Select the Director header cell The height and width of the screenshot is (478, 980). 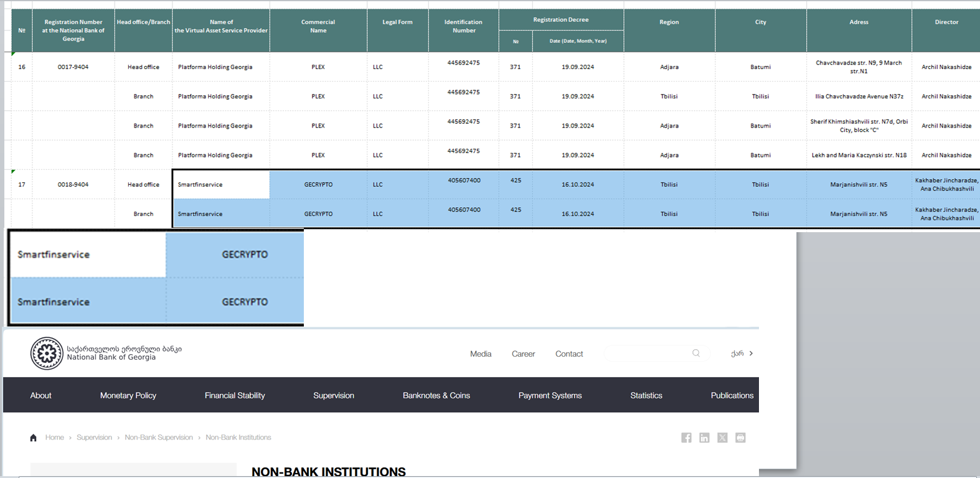(946, 30)
